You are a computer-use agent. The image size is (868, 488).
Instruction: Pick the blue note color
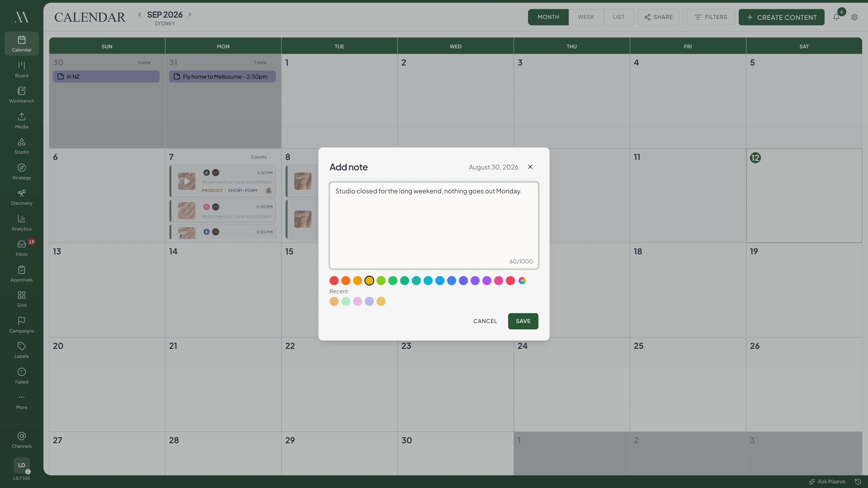(452, 281)
